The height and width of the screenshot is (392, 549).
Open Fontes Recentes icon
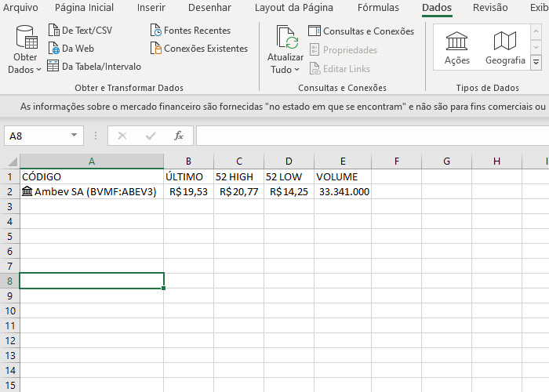point(155,31)
